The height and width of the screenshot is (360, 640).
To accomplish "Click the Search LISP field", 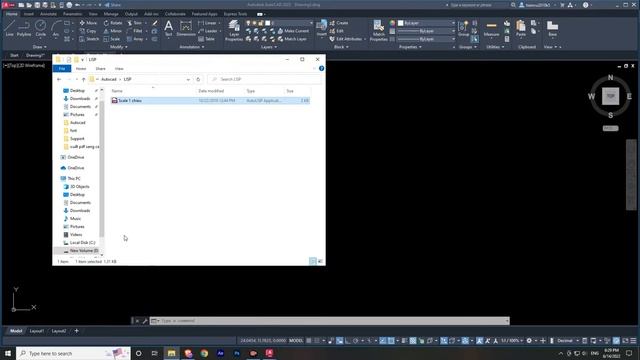I will (x=264, y=79).
